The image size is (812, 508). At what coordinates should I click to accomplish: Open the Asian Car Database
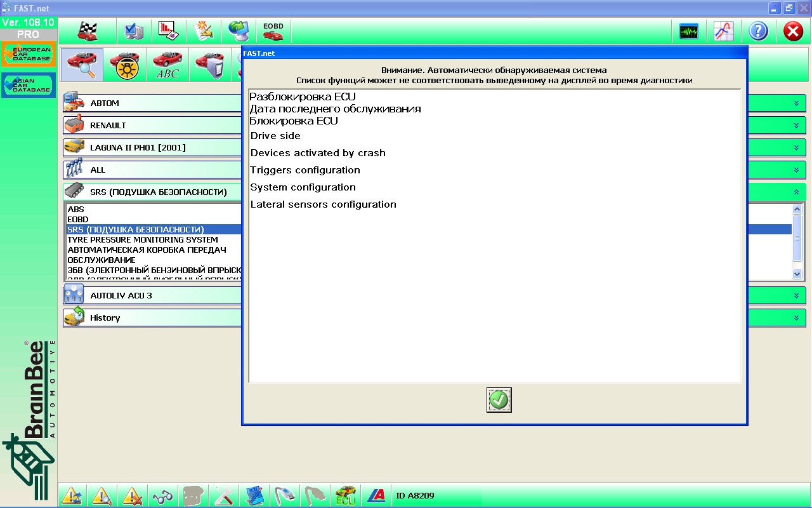(x=28, y=85)
